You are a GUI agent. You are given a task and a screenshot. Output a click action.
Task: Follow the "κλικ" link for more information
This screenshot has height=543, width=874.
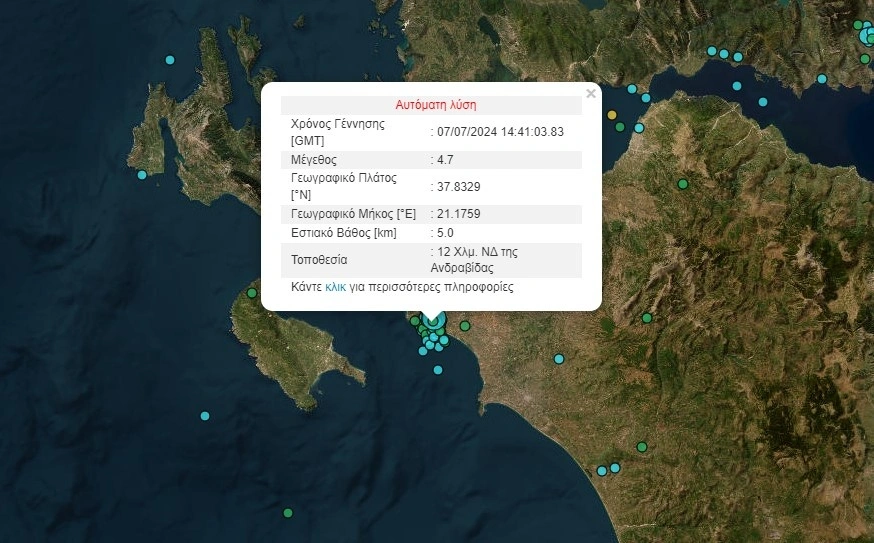335,287
